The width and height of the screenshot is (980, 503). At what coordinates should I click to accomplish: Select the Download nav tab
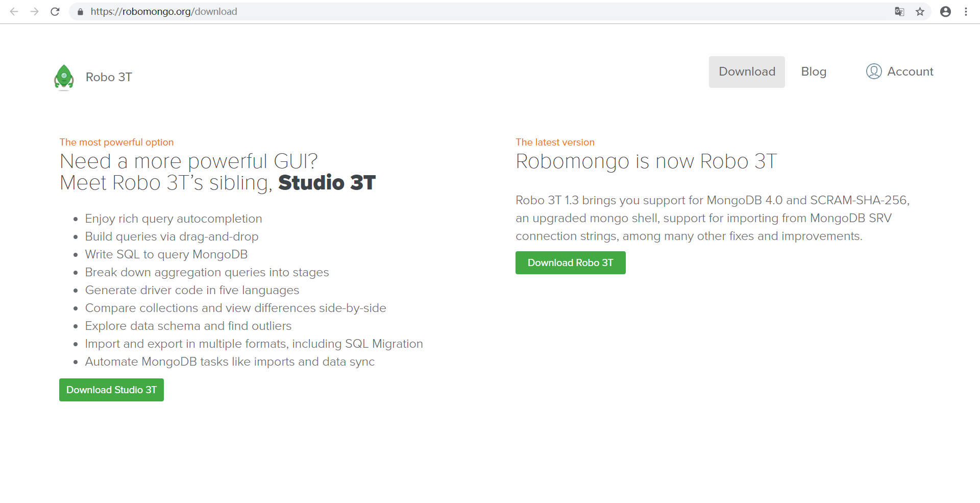click(747, 72)
